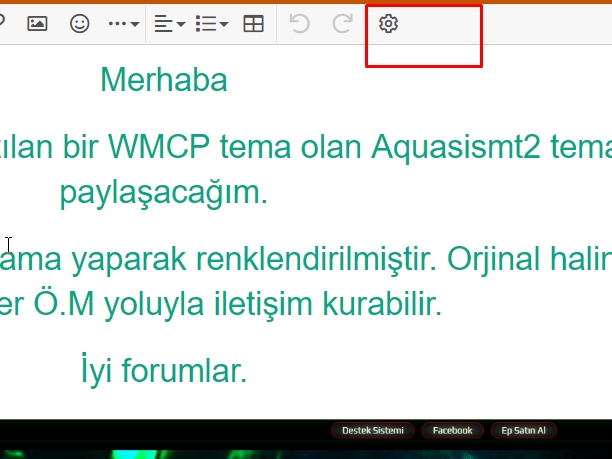Screen dimensions: 612x459
Task: Expand the list style dropdown
Action: click(211, 24)
